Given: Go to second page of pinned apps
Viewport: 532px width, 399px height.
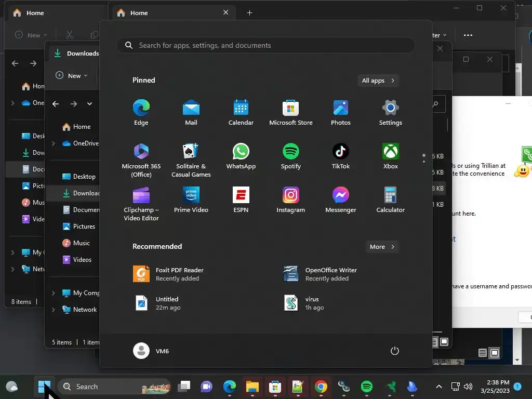Looking at the screenshot, I should 424,162.
